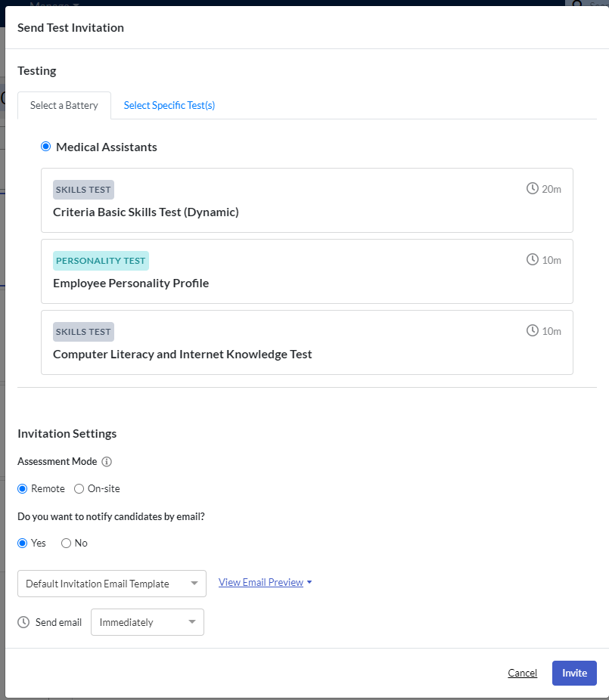Click the clock icon beside 20m duration
The image size is (609, 700).
click(532, 188)
